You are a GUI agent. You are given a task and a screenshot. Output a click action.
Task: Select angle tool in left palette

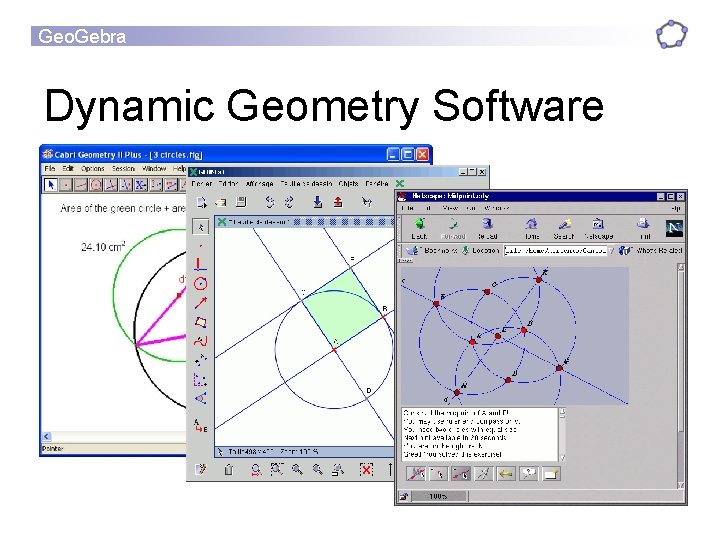(201, 398)
